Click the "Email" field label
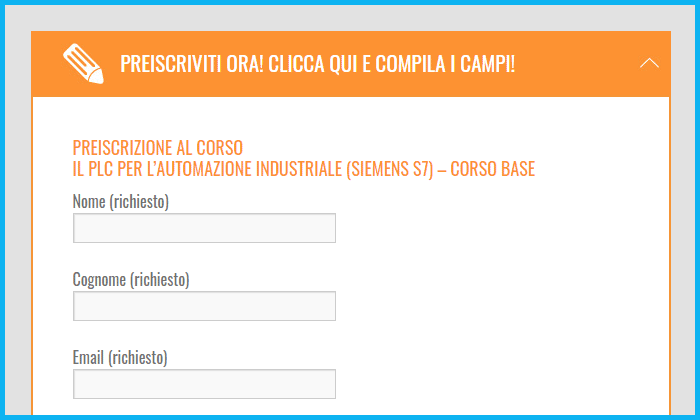The image size is (700, 420). [88, 357]
